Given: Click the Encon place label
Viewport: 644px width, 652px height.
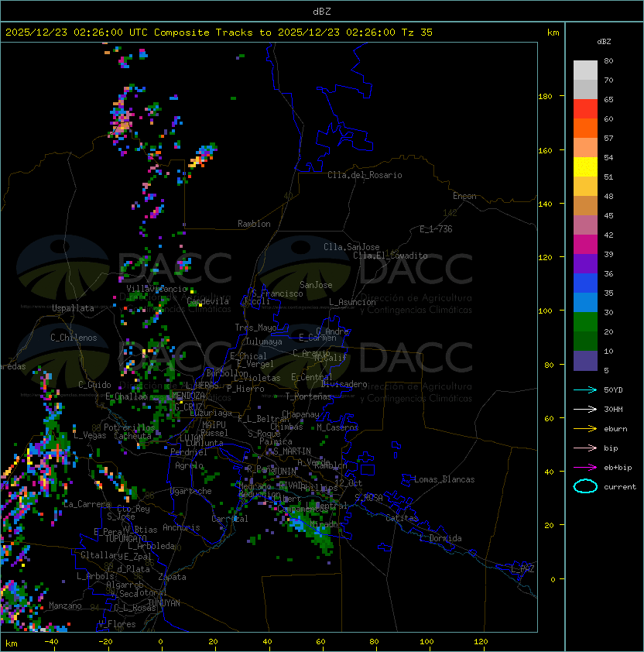Looking at the screenshot, I should coord(464,196).
